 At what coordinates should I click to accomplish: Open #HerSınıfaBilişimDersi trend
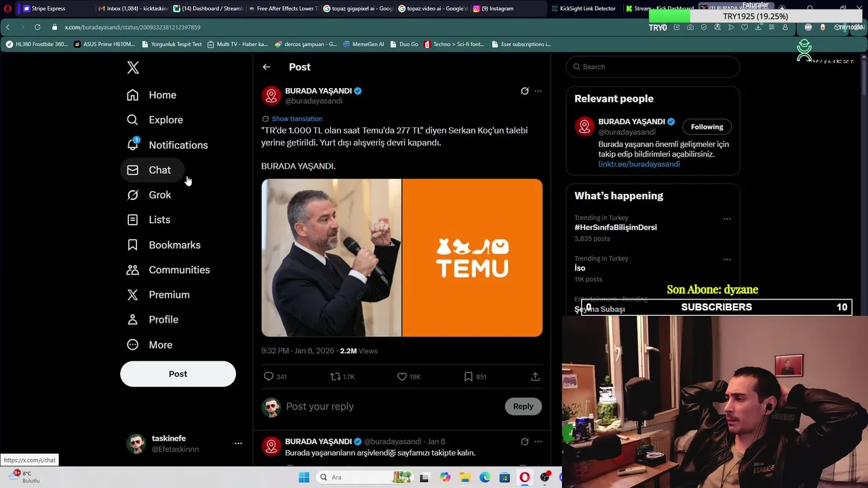(x=616, y=228)
